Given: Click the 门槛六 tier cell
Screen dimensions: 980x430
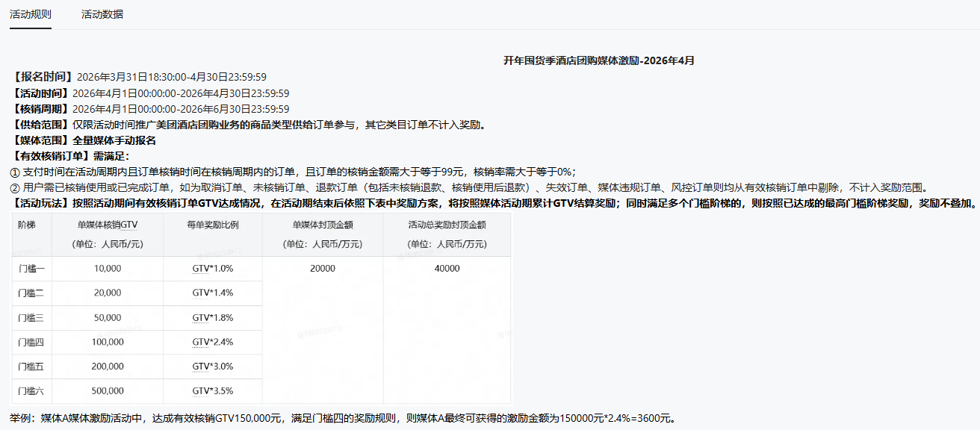Looking at the screenshot, I should tap(31, 391).
